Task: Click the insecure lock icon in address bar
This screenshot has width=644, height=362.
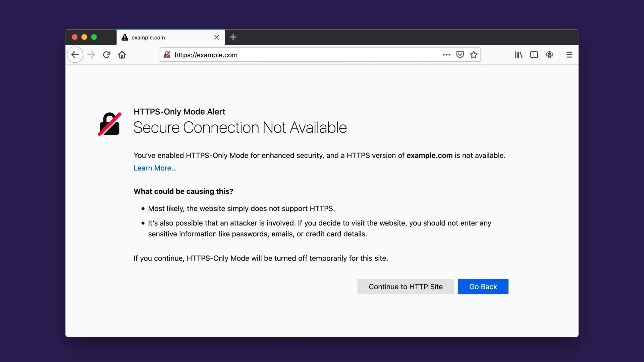Action: 167,55
